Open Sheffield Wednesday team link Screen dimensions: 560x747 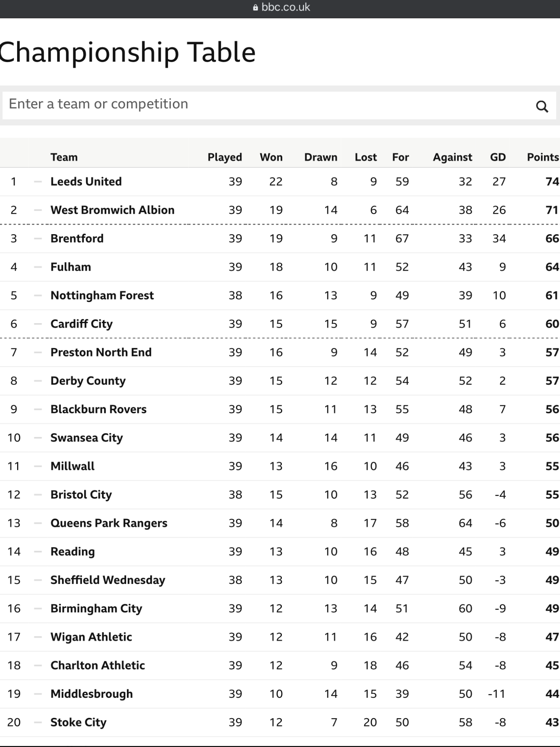(x=108, y=580)
